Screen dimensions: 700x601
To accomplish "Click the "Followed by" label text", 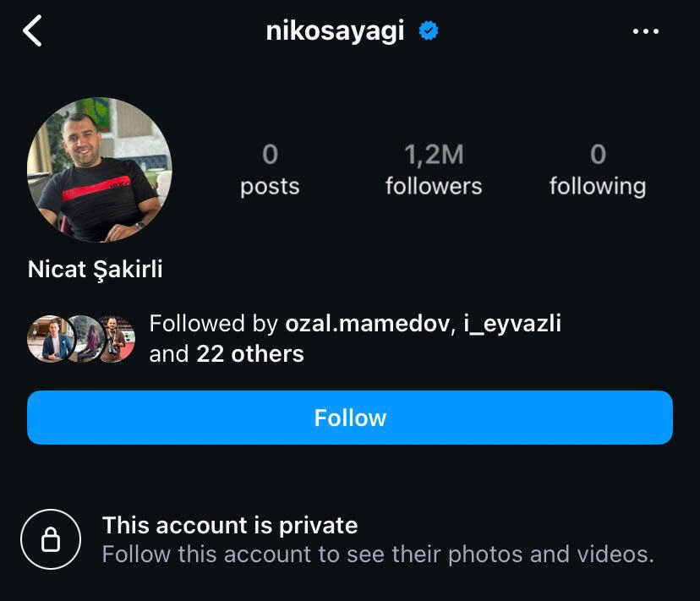I will pos(214,324).
